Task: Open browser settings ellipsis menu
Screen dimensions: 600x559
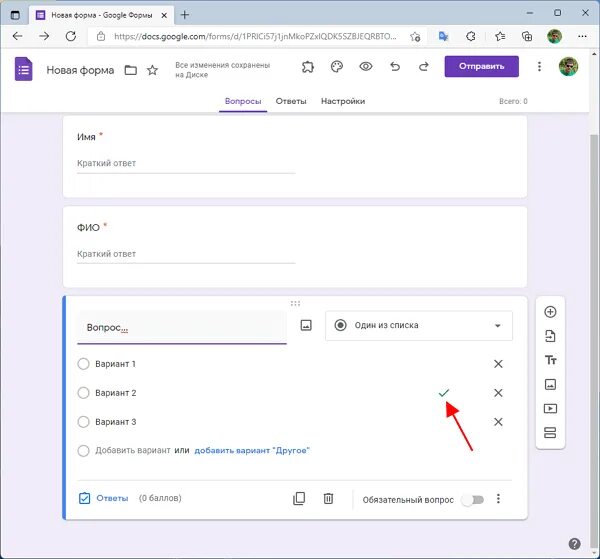Action: pos(582,36)
